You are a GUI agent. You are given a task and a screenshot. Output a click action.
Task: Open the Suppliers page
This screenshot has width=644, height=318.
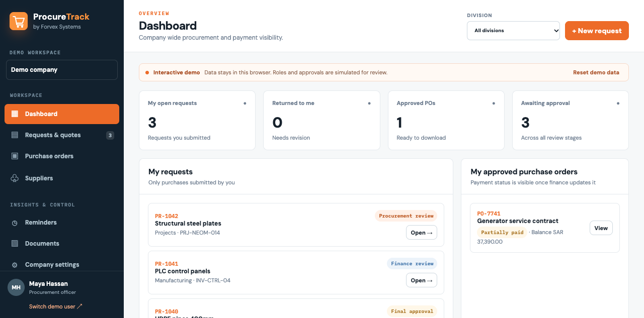(62, 178)
